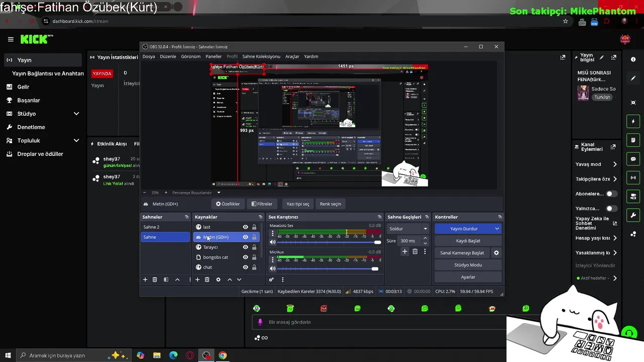The width and height of the screenshot is (644, 362).
Task: Unlock the 'last' source lock icon
Action: click(254, 227)
